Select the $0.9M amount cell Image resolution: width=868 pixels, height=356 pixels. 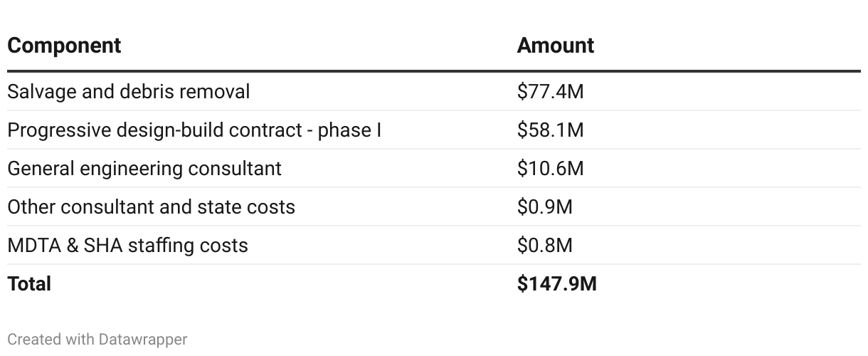[x=544, y=207]
